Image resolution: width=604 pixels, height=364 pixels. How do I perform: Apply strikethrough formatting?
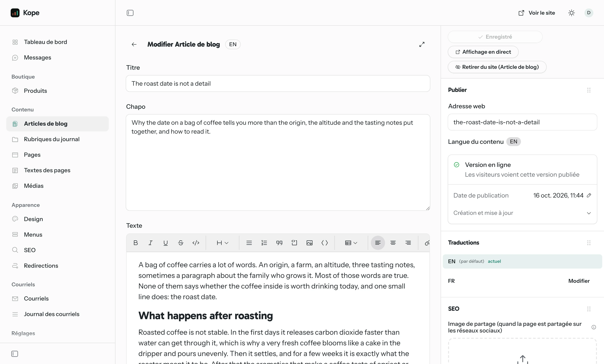click(x=181, y=243)
